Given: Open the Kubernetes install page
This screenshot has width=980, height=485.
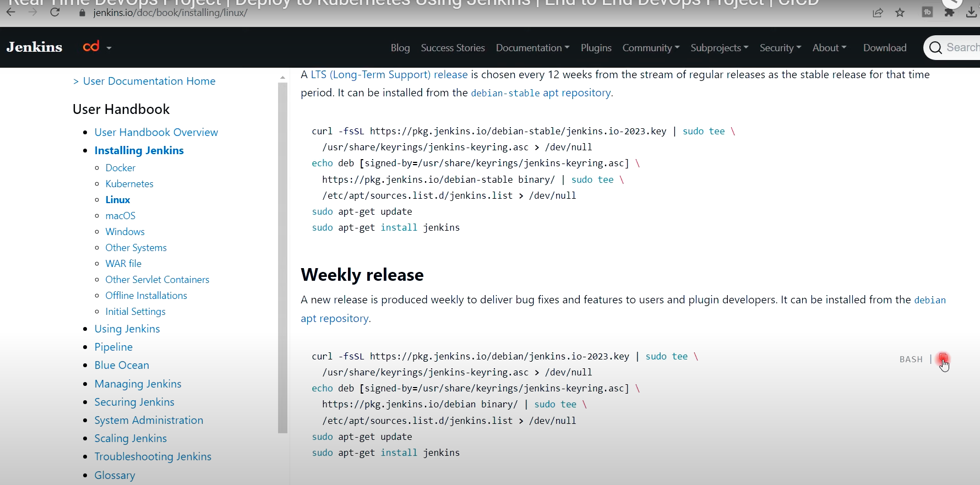Looking at the screenshot, I should 129,184.
